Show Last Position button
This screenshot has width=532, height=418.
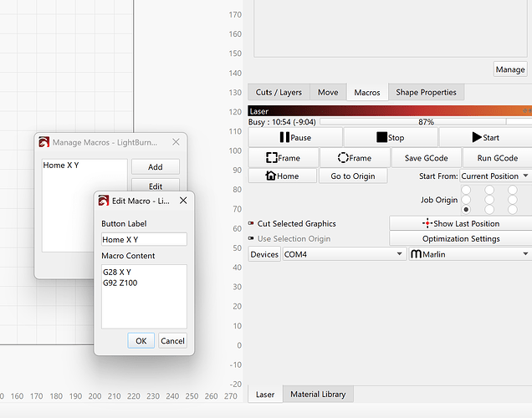pyautogui.click(x=461, y=223)
